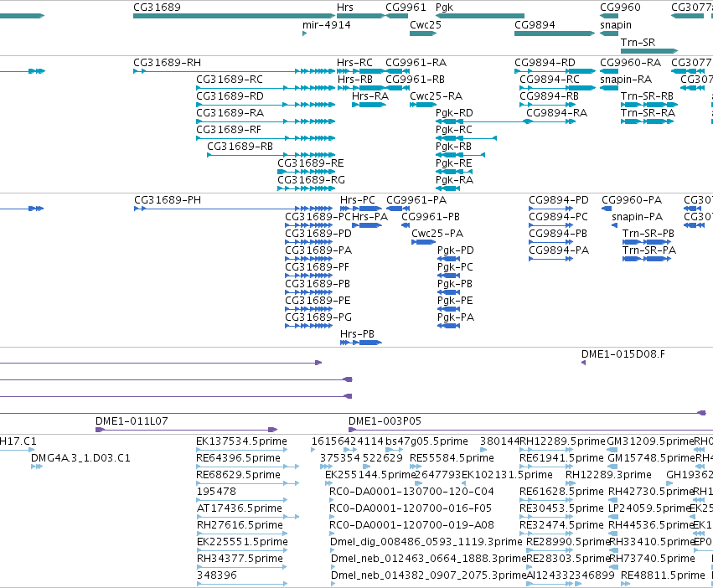Viewport: 713px width, 588px height.
Task: Select the Cwc25-PA protein
Action: [x=423, y=242]
